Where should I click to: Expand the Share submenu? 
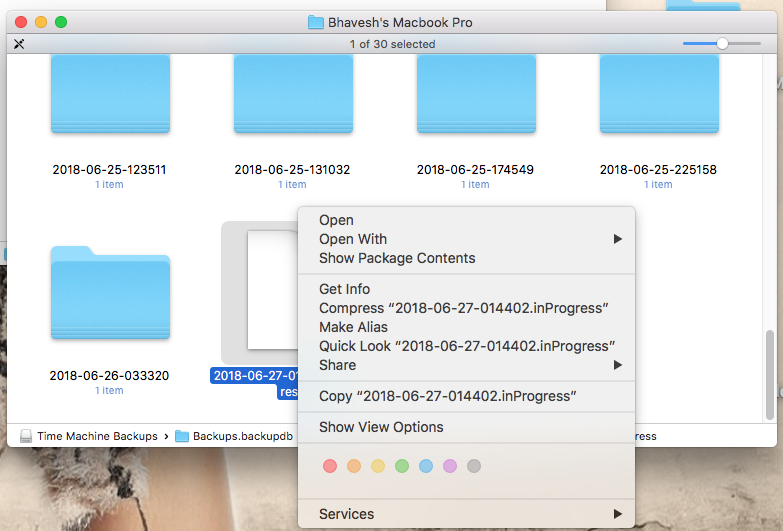[x=466, y=365]
